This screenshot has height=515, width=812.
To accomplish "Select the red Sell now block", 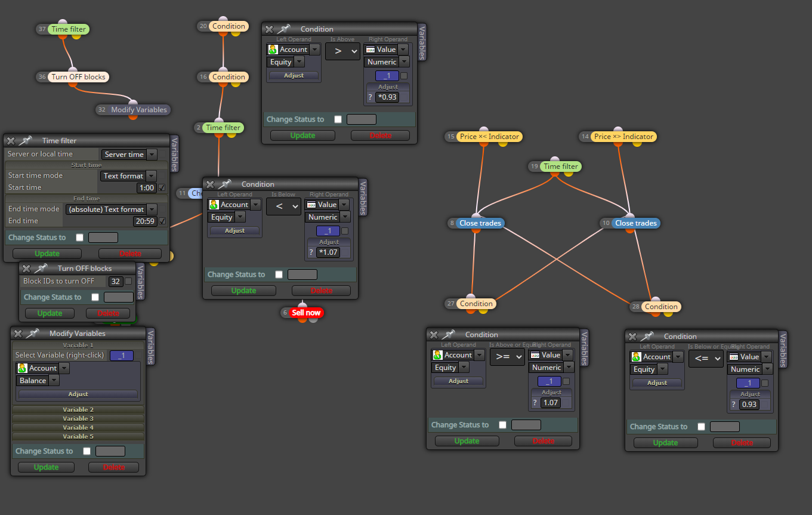I will [x=305, y=313].
